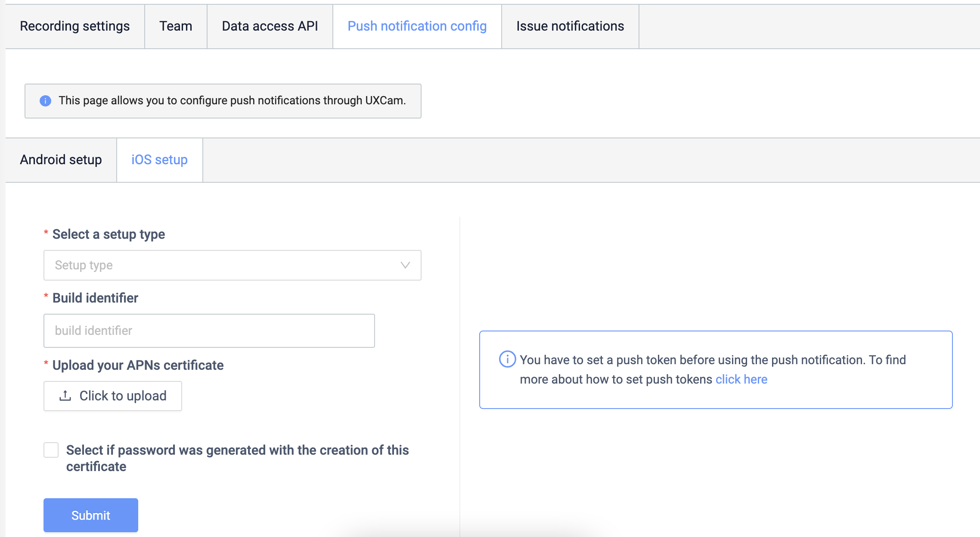Switch to Android setup tab

(61, 160)
